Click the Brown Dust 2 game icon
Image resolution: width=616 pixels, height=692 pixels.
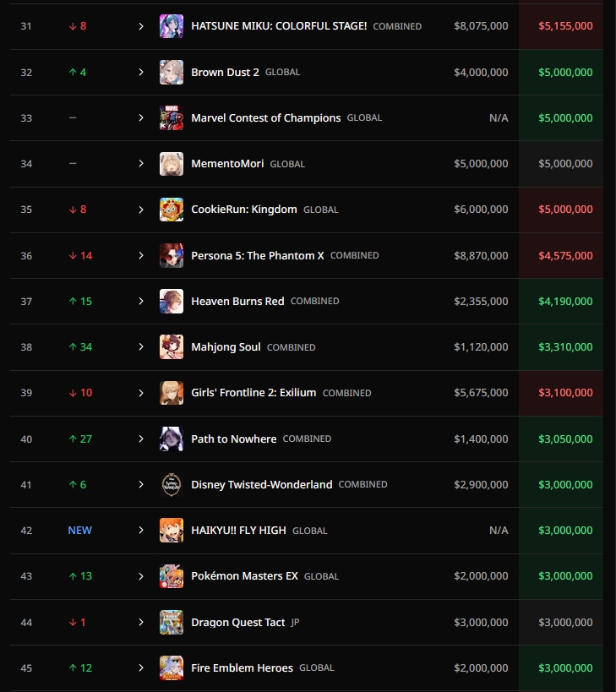[172, 72]
